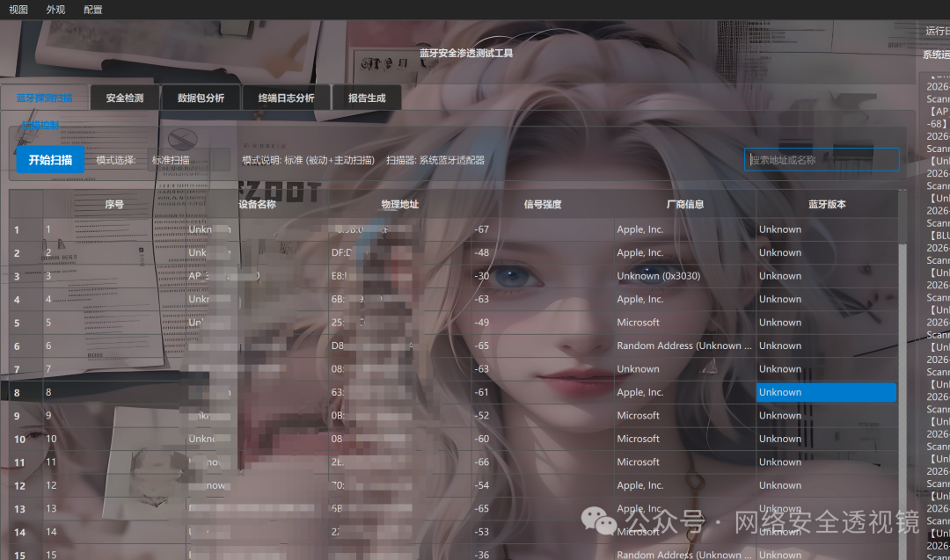
Task: Select the highlighted Unknown version cell in row 8
Action: click(x=826, y=392)
